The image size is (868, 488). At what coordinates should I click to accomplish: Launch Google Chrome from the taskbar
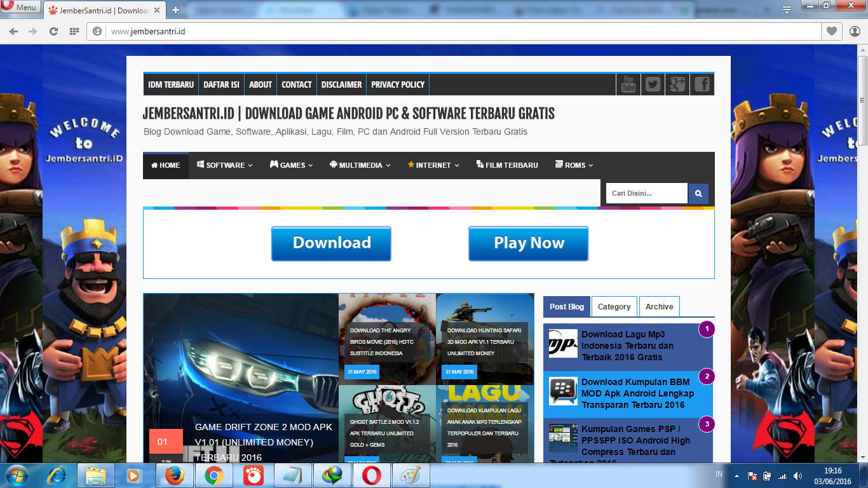pyautogui.click(x=214, y=475)
